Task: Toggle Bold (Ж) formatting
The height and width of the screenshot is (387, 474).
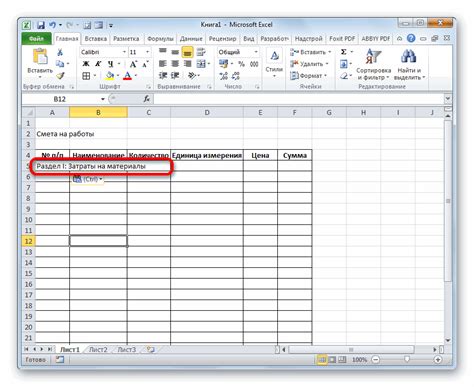Action: tap(86, 64)
